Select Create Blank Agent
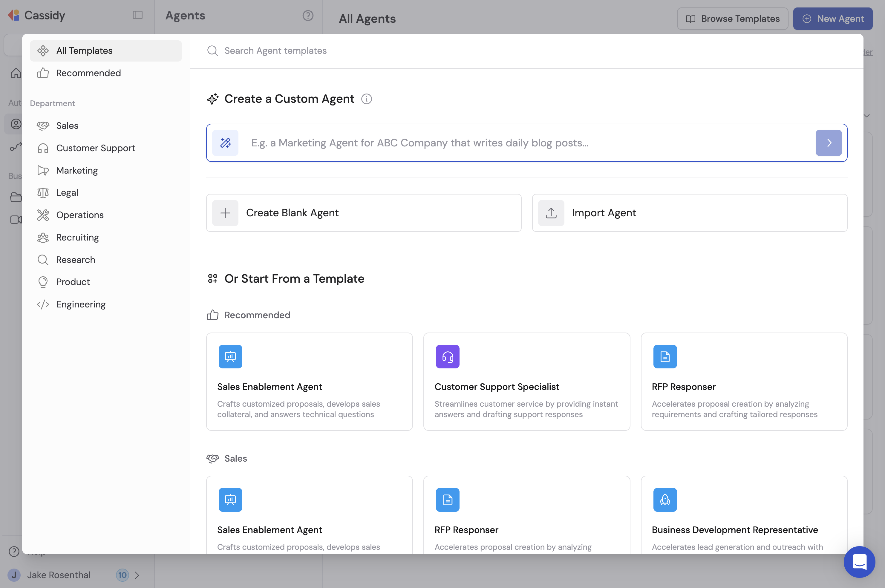The width and height of the screenshot is (885, 588). (363, 213)
